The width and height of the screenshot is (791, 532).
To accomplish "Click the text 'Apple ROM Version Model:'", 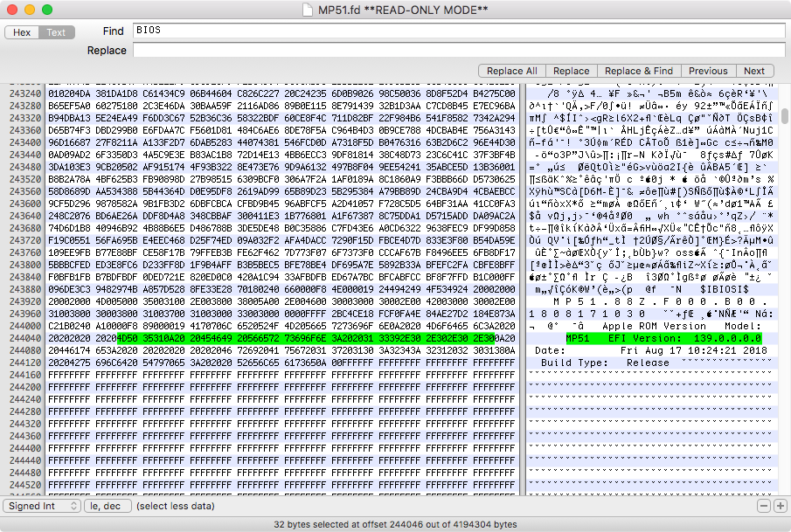I will (x=682, y=326).
